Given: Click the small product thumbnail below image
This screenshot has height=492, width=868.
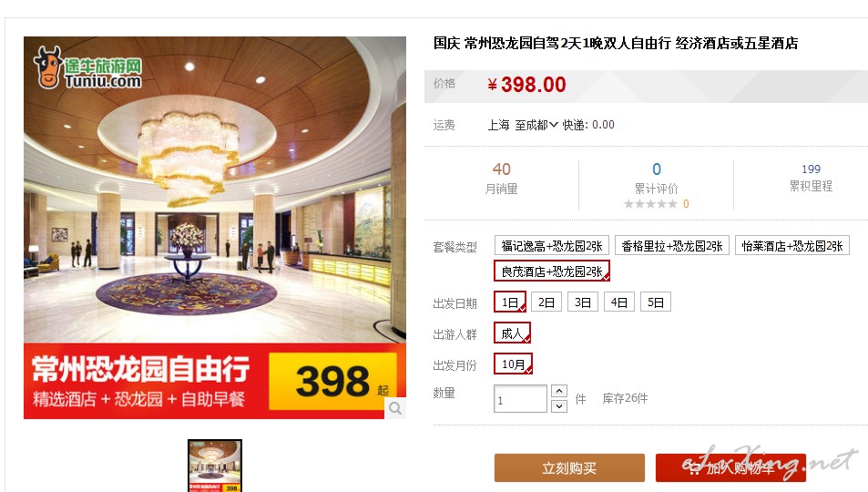Looking at the screenshot, I should [215, 466].
